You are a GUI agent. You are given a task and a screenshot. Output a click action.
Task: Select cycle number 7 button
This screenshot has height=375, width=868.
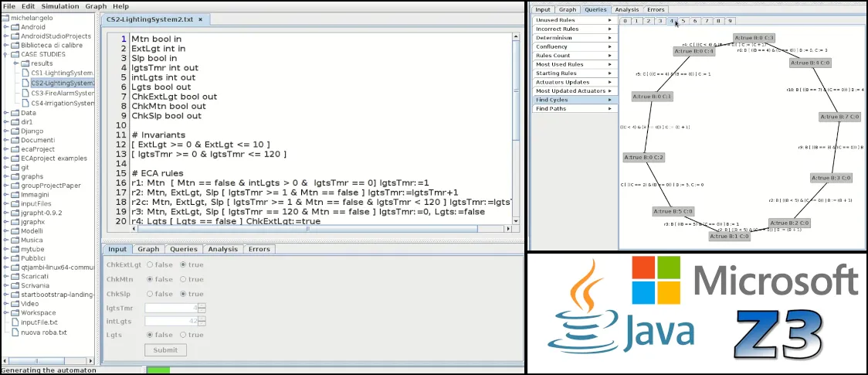click(707, 21)
